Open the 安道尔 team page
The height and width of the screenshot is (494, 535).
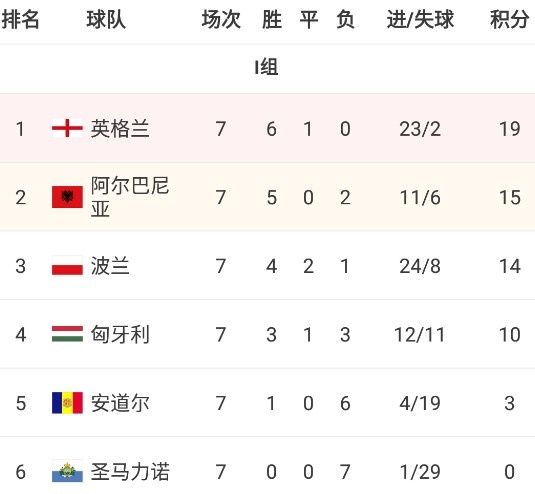[x=120, y=403]
